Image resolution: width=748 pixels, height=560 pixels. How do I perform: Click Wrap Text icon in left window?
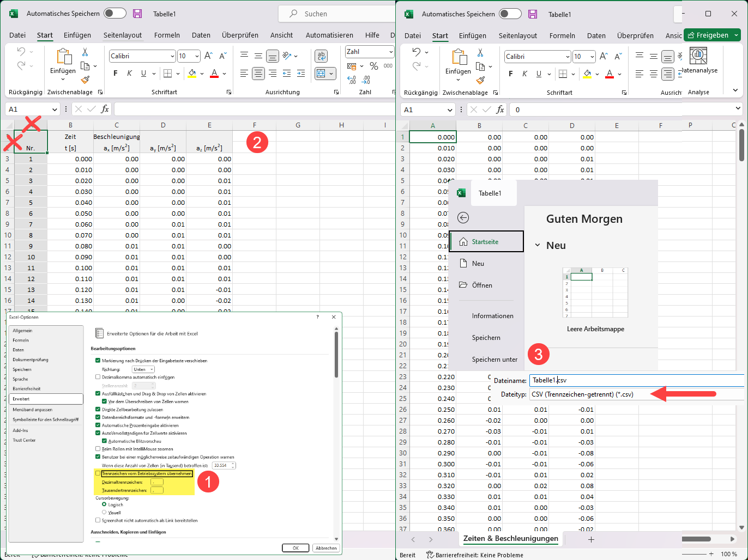(321, 56)
